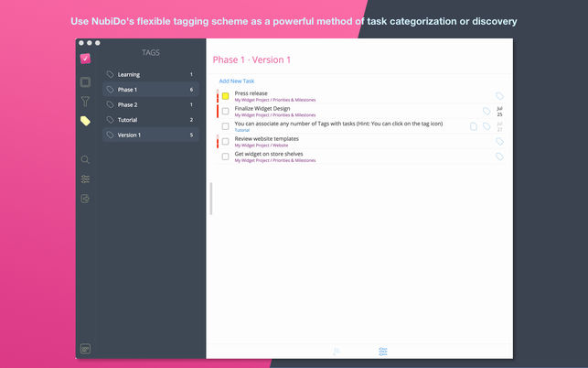Open the Tutorial link under the hint task
588x368 pixels.
coord(241,130)
